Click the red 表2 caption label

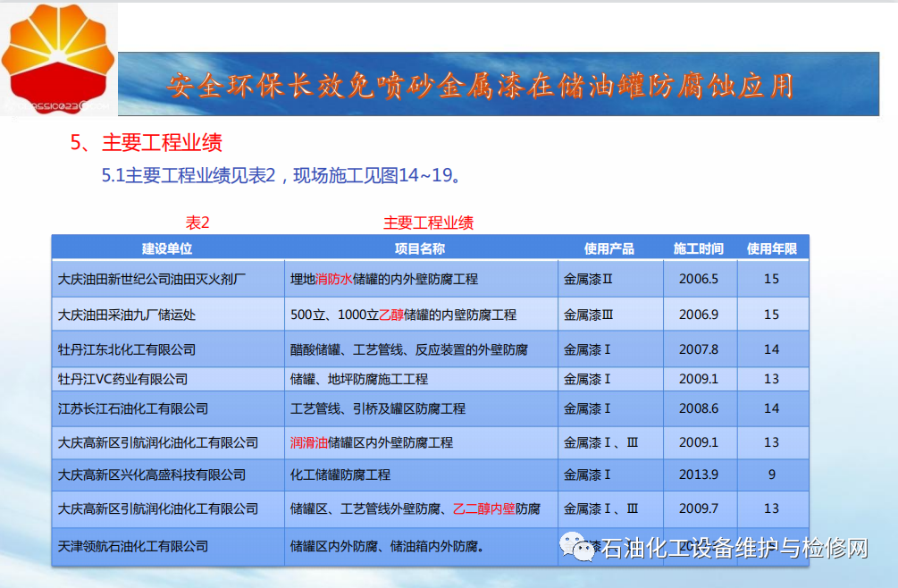[x=197, y=223]
